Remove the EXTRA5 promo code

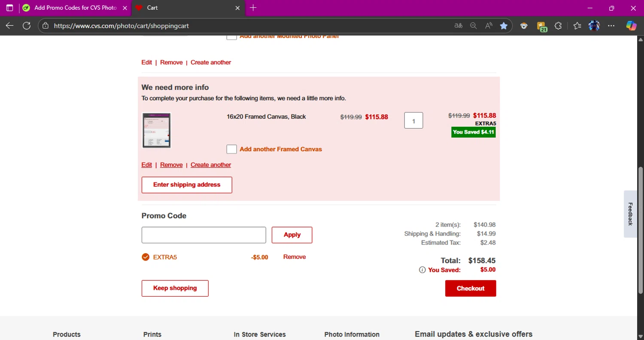295,257
